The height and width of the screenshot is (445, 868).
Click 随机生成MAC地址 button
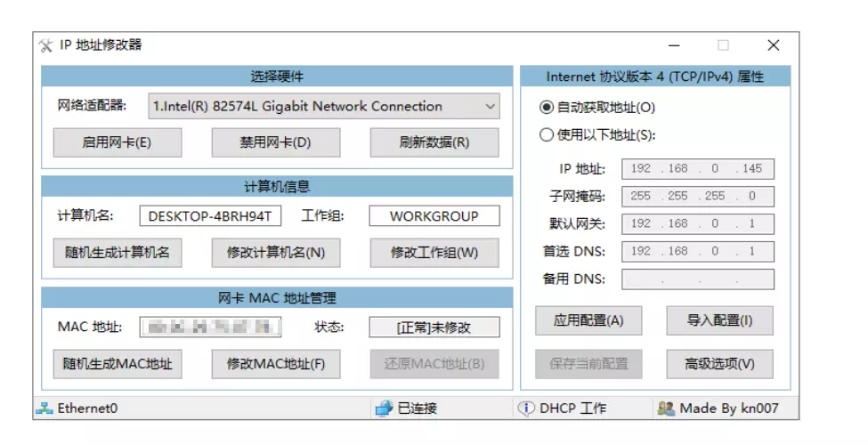point(118,364)
